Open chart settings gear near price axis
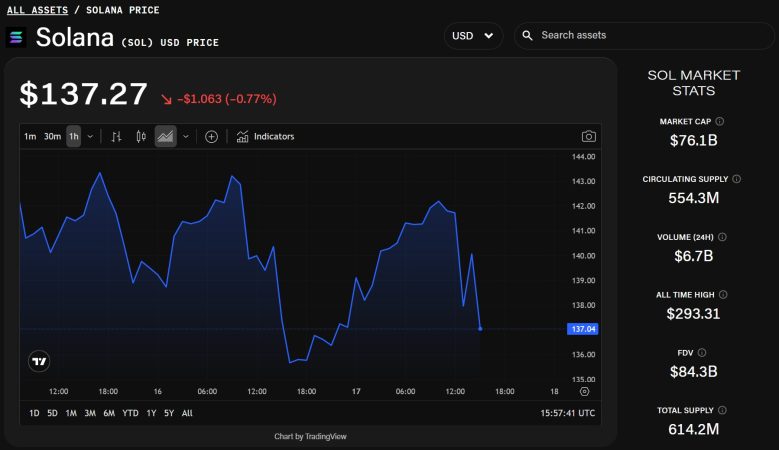779x450 pixels. (585, 391)
